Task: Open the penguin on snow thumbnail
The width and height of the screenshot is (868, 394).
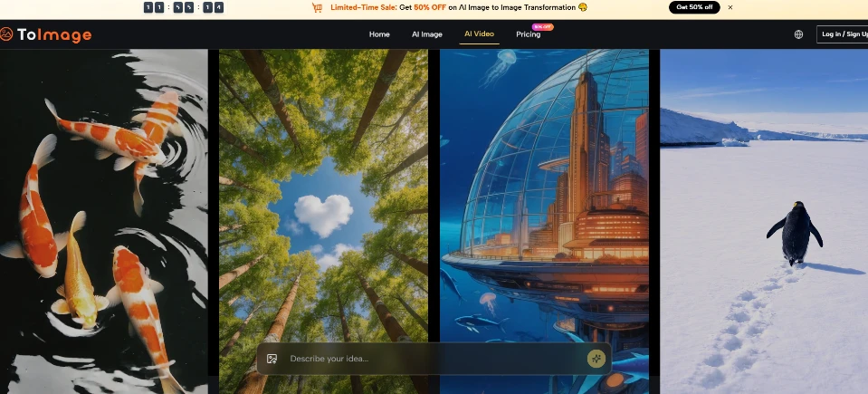Action: [764, 221]
